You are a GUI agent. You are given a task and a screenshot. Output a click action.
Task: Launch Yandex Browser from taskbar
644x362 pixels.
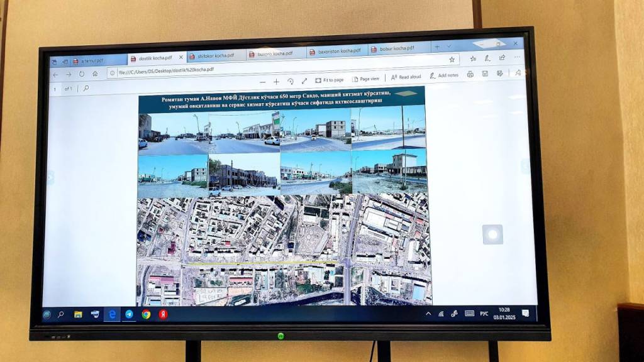[x=163, y=314]
